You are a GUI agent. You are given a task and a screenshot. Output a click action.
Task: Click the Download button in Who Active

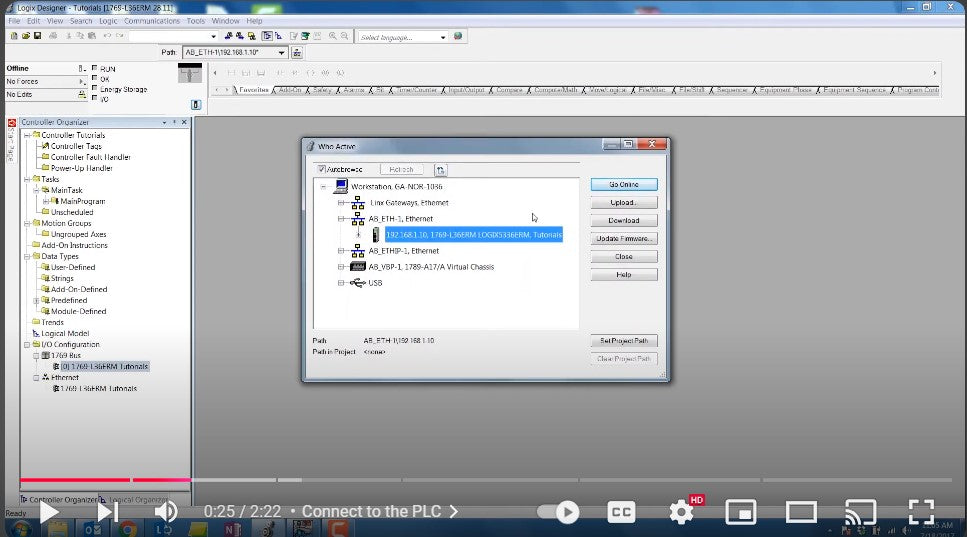click(x=623, y=220)
